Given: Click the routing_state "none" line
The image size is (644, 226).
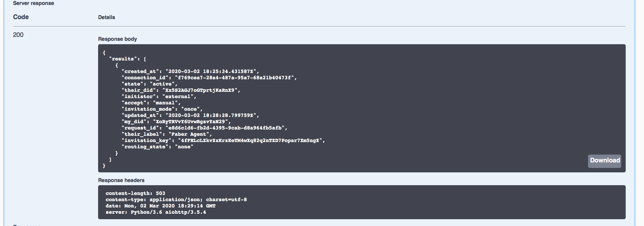Looking at the screenshot, I should pyautogui.click(x=157, y=147).
